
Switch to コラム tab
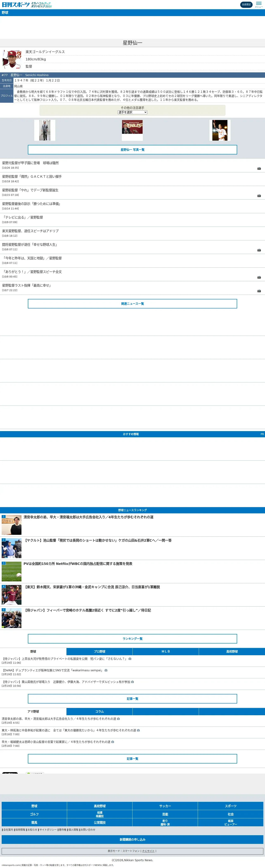tap(99, 711)
